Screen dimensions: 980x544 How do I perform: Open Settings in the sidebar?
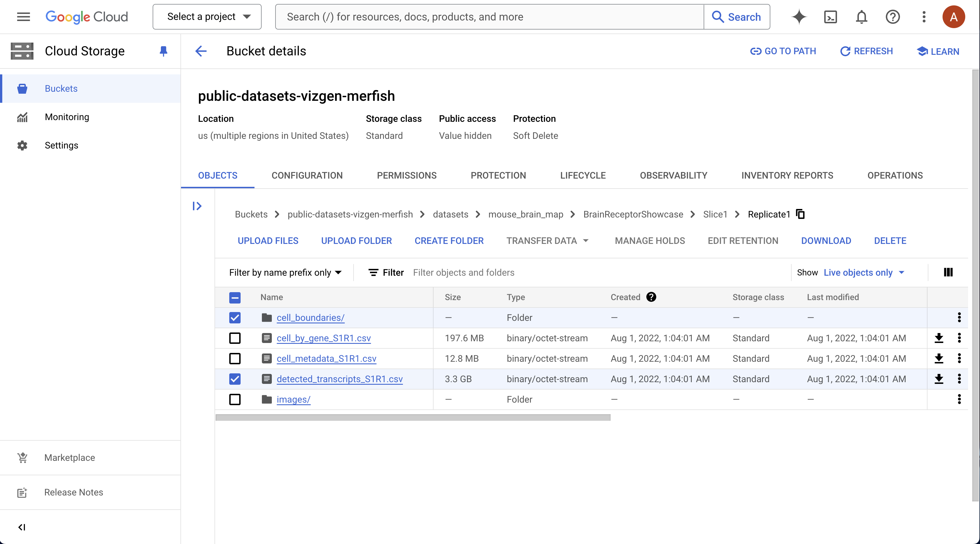click(91, 145)
